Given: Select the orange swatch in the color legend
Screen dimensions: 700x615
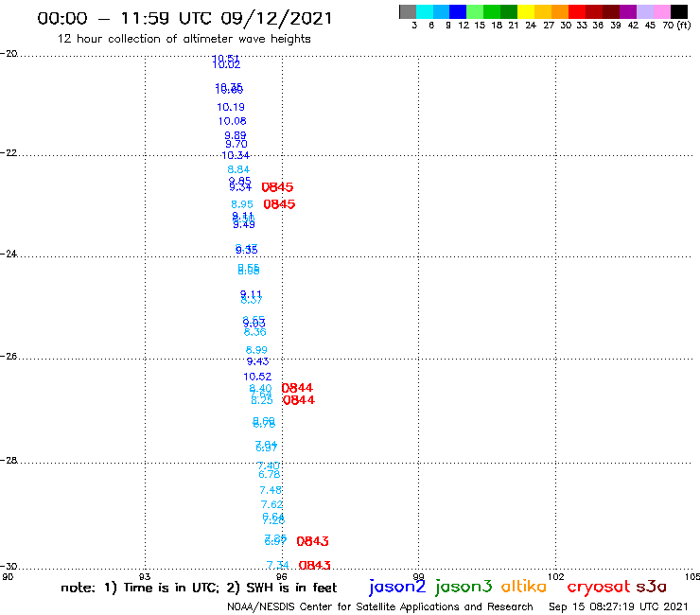Looking at the screenshot, I should [560, 11].
